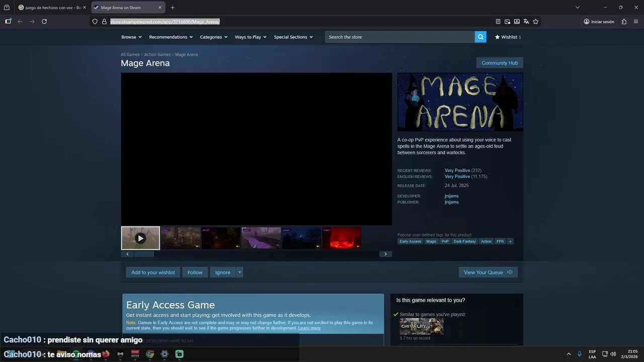Click the site padlock icon
This screenshot has height=362, width=644.
tap(104, 22)
